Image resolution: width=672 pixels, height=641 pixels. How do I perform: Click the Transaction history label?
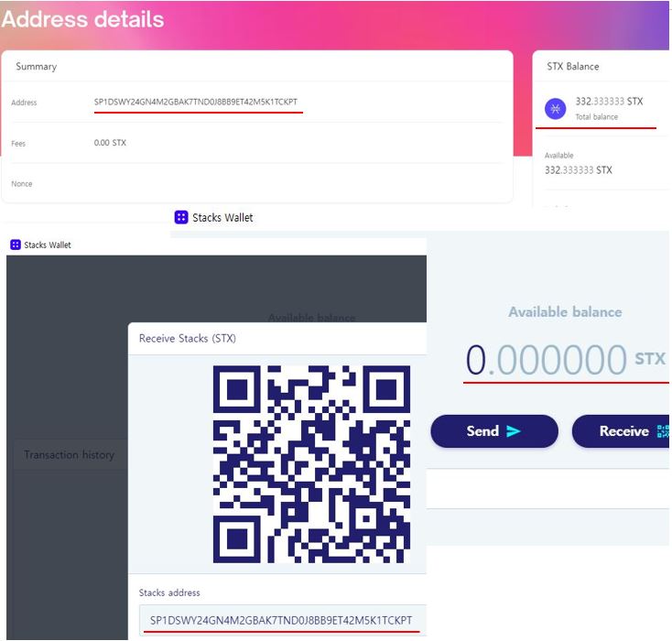coord(69,454)
